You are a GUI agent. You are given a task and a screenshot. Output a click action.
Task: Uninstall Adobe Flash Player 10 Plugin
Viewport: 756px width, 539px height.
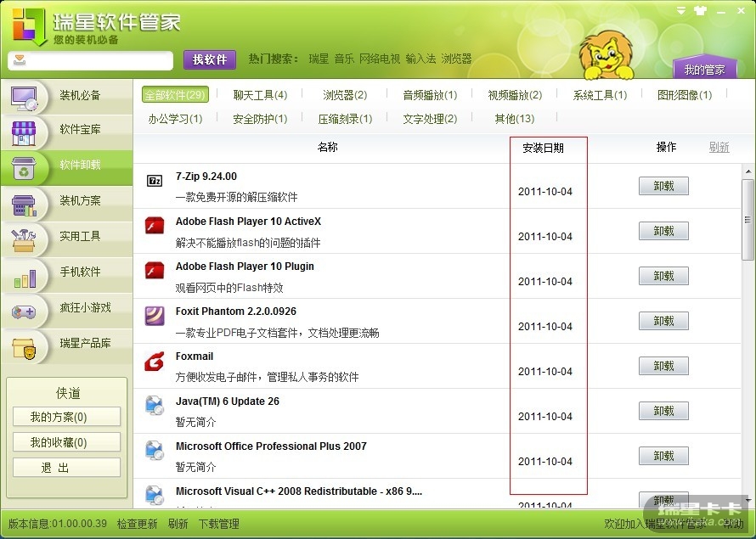coord(663,276)
